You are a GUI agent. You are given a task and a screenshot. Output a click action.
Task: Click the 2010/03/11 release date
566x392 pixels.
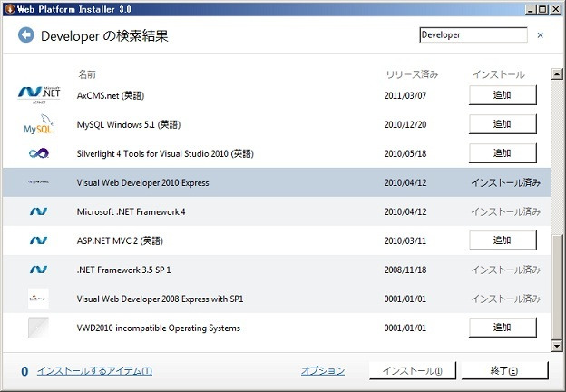point(405,240)
